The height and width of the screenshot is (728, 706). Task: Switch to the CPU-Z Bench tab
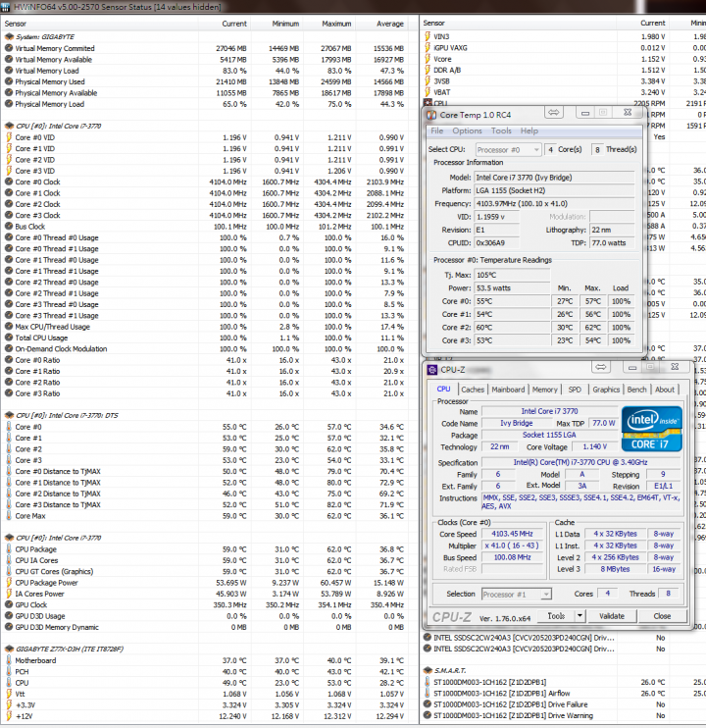point(636,390)
